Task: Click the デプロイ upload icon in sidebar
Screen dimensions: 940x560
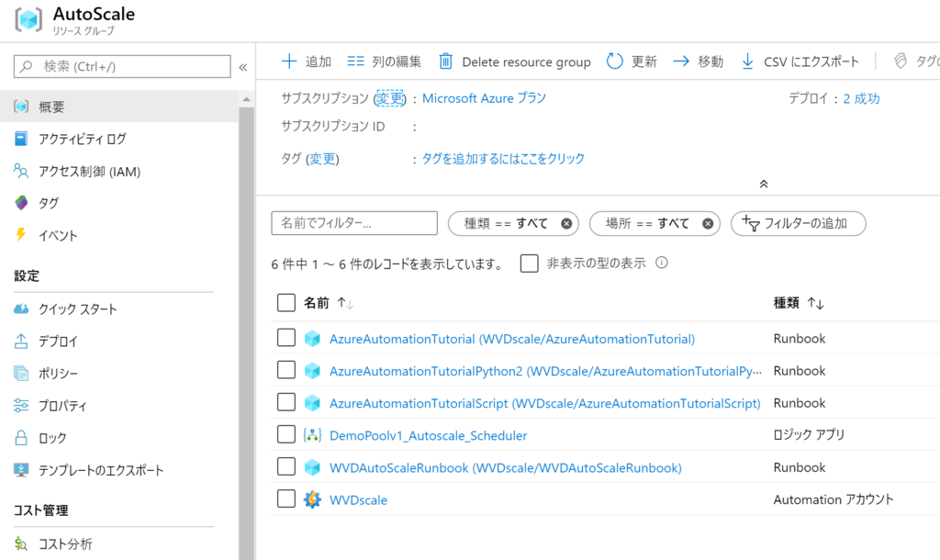Action: pos(21,342)
